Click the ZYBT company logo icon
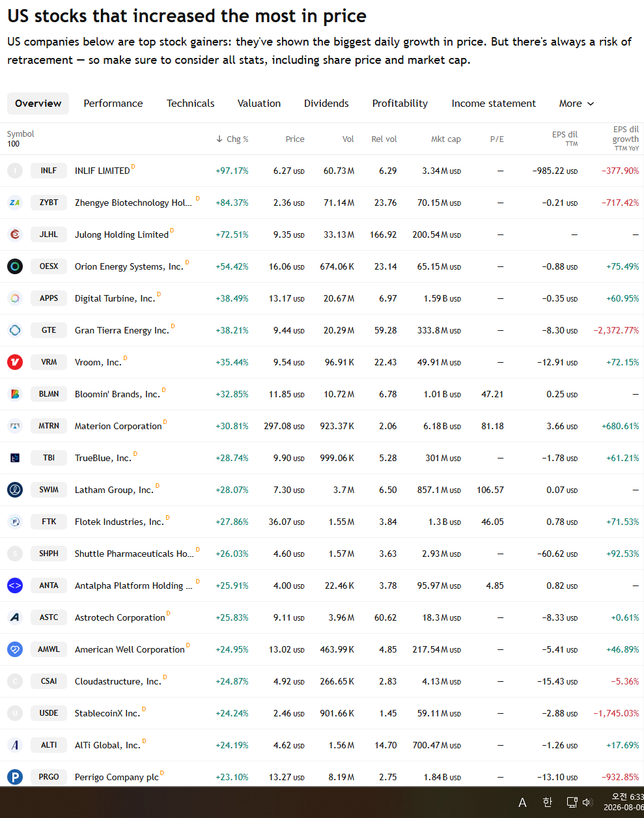The image size is (644, 818). point(15,203)
